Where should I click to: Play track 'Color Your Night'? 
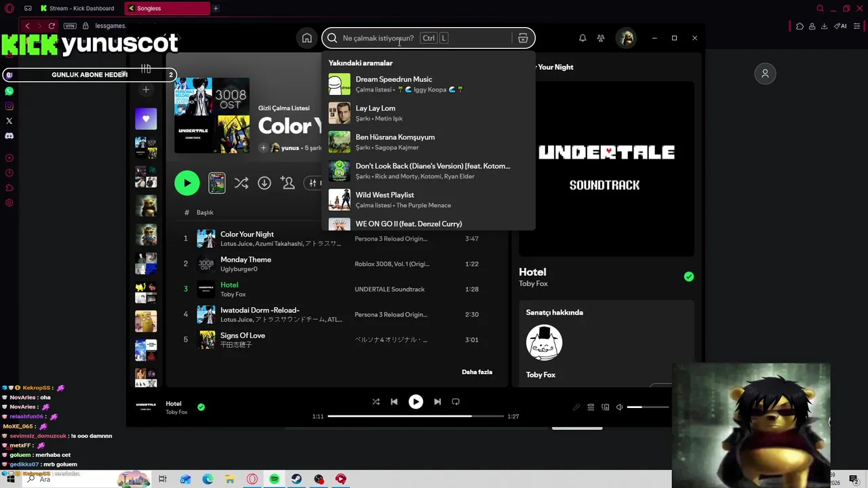(x=336, y=239)
